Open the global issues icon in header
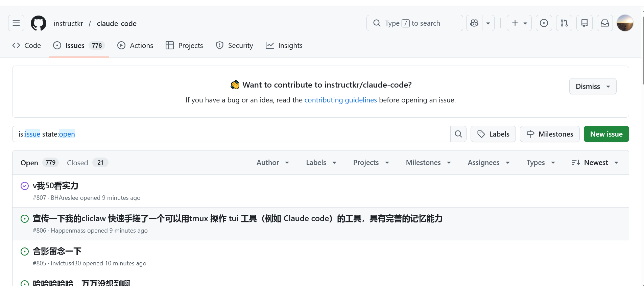This screenshot has width=644, height=286. [544, 23]
